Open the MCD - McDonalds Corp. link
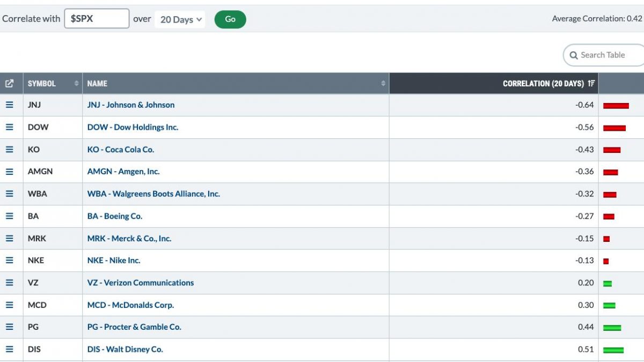The height and width of the screenshot is (362, 644). [x=130, y=305]
